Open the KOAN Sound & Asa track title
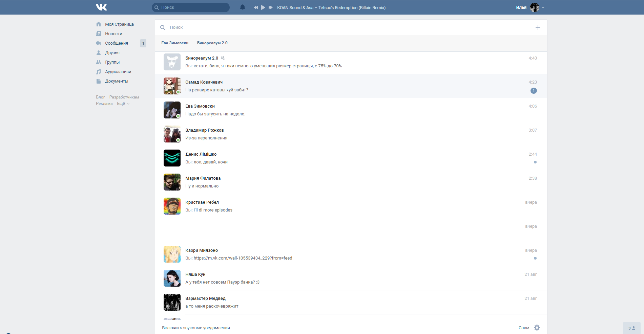Screen dimensions: 644x334 coord(331,7)
